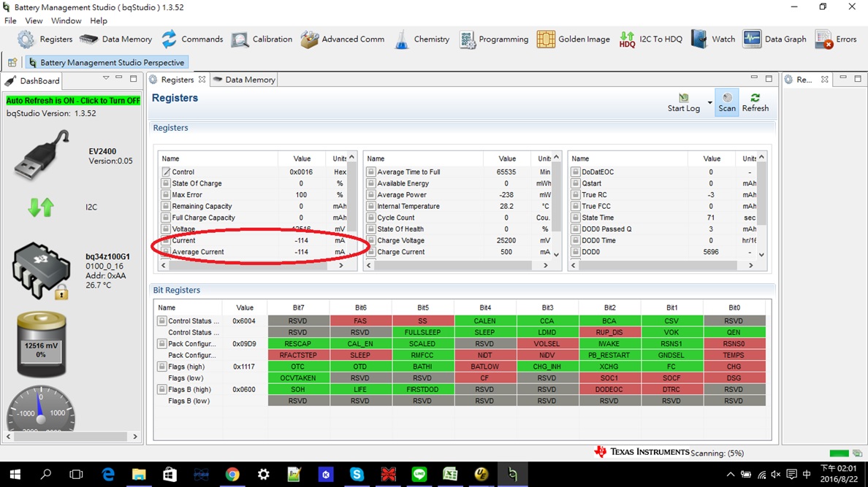Open the Watch tool
Image resolution: width=868 pixels, height=487 pixels.
tap(713, 39)
